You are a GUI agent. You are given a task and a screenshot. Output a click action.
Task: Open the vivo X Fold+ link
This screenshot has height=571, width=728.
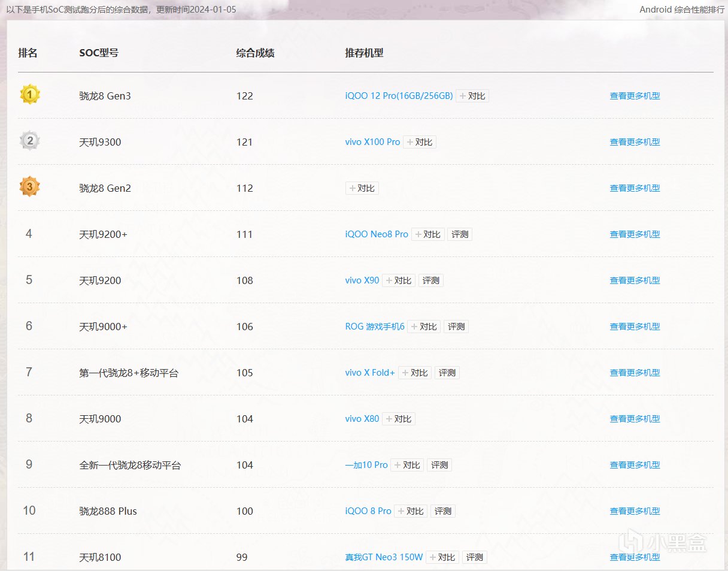370,373
